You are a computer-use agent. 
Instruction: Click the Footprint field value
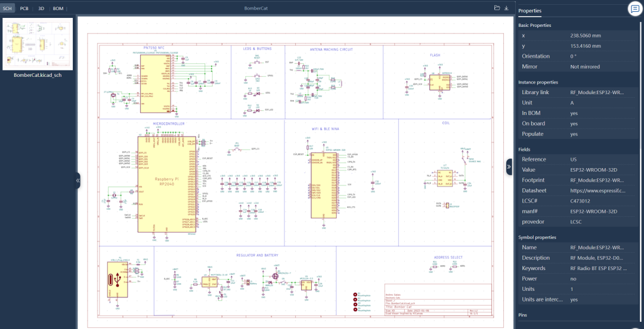point(597,181)
